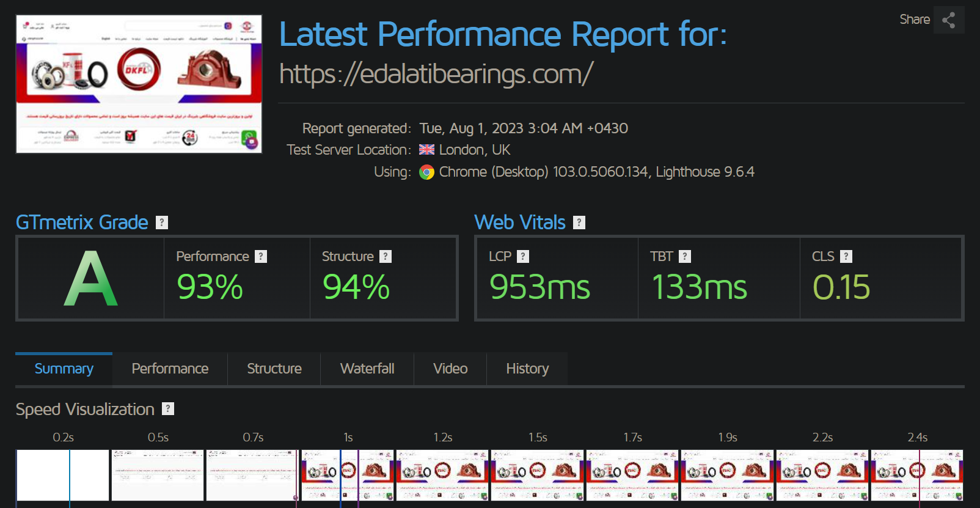Screen dimensions: 980x508
Task: Click the LCP question mark icon
Action: tap(523, 257)
